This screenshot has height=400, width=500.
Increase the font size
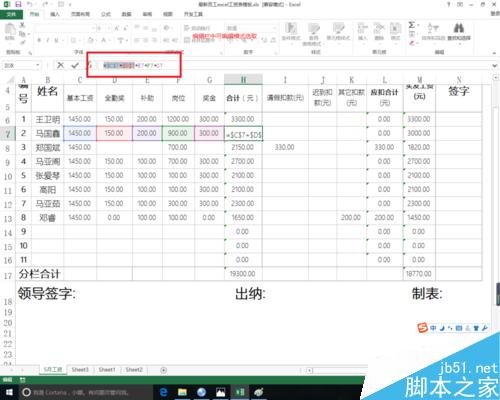point(116,29)
